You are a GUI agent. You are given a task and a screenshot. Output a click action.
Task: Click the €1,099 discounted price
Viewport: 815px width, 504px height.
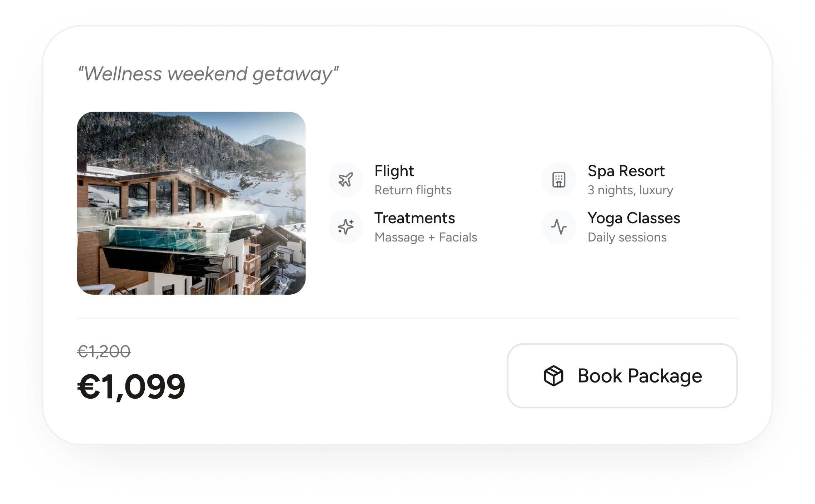click(x=131, y=386)
